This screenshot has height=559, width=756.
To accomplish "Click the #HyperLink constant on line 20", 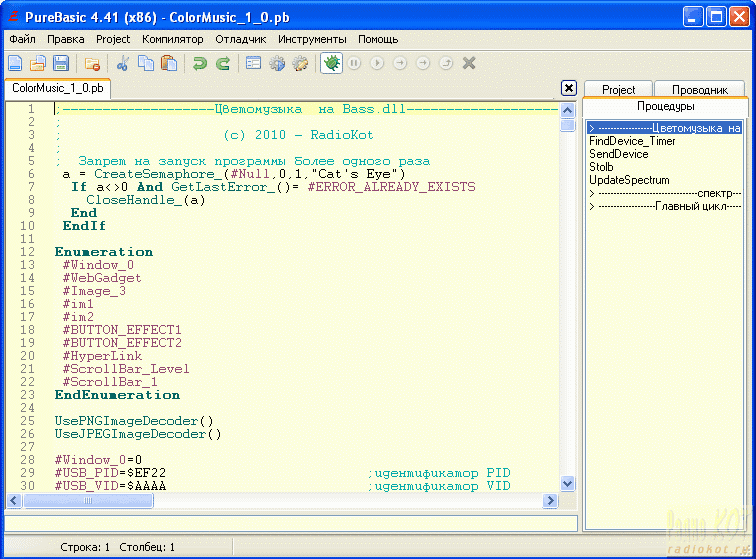I will 102,356.
